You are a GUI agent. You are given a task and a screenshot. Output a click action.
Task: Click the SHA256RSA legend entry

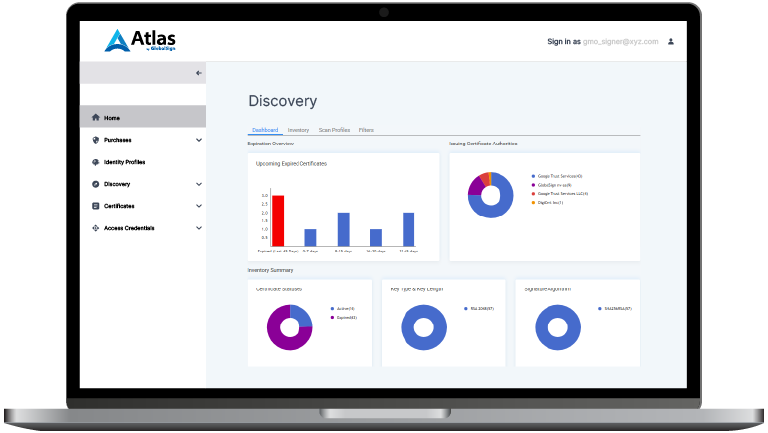point(615,309)
